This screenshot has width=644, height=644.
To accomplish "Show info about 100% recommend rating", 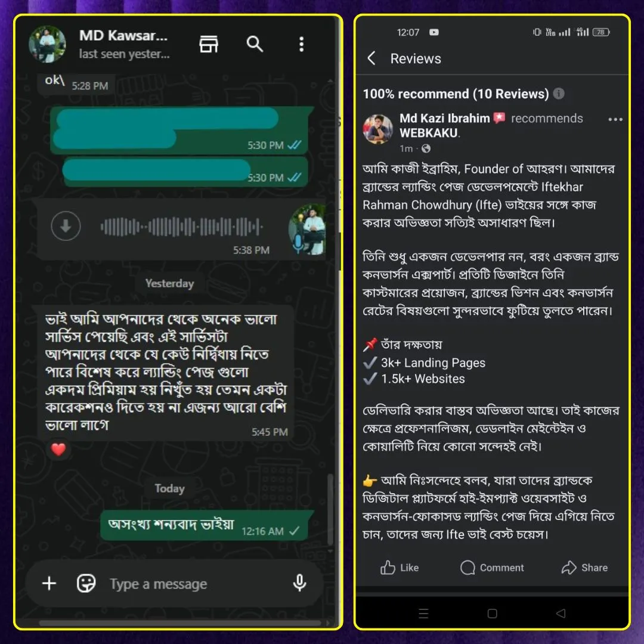I will coord(559,94).
